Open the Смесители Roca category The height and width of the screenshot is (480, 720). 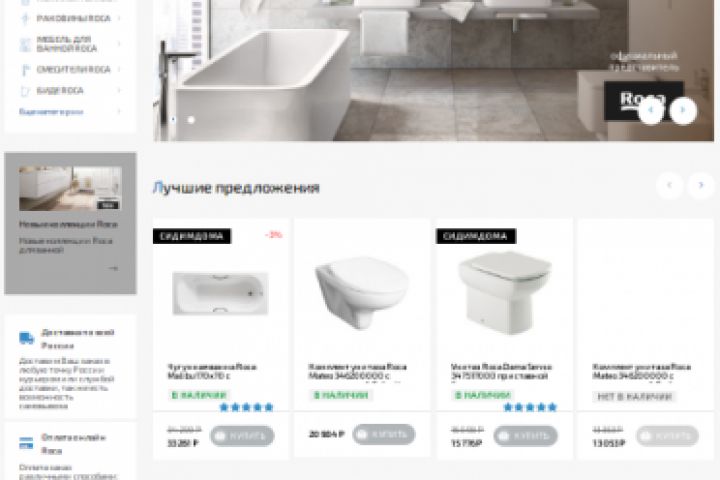[x=73, y=69]
